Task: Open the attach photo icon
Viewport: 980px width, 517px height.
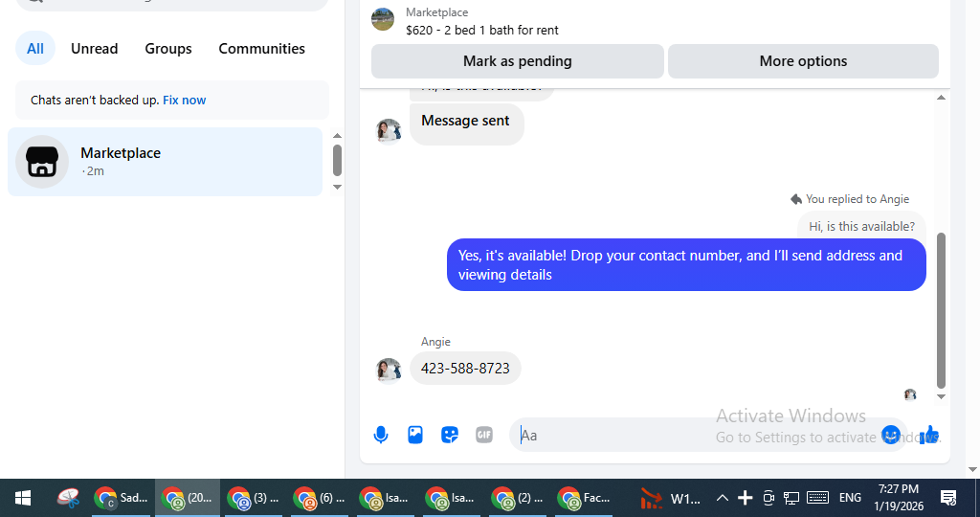Action: [415, 435]
